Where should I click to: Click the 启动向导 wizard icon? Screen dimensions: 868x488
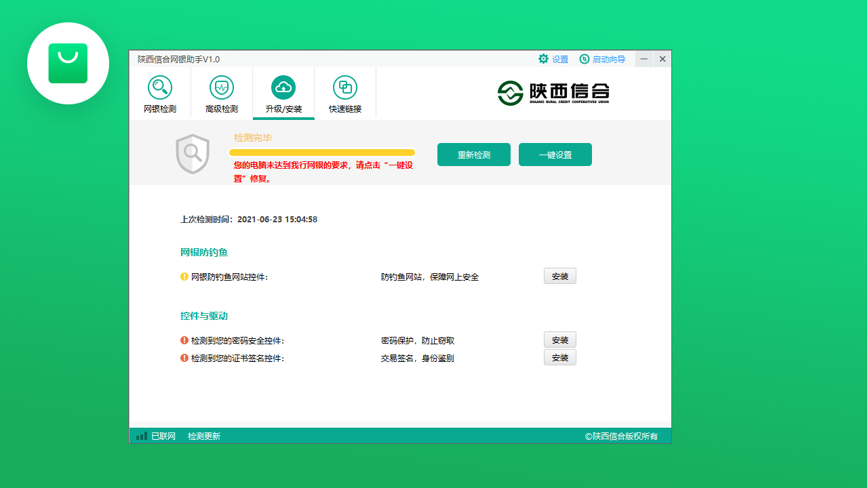click(585, 59)
